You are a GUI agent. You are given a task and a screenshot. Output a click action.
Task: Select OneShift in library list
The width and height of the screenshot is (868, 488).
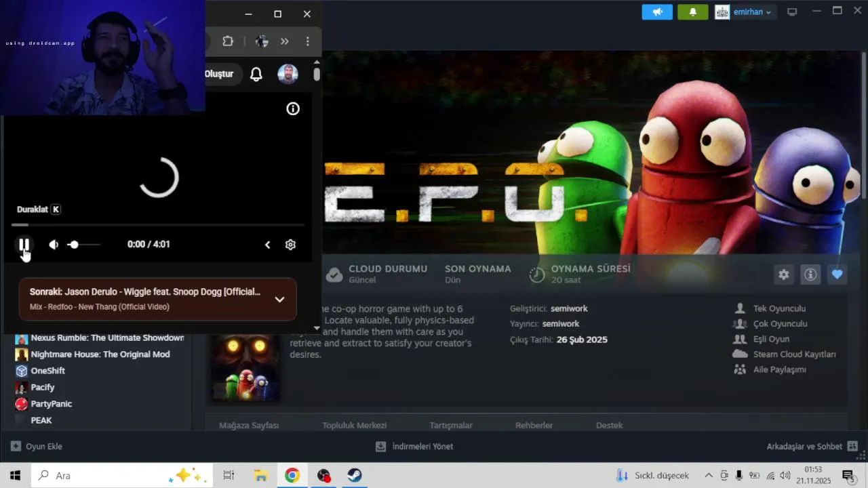pyautogui.click(x=41, y=371)
